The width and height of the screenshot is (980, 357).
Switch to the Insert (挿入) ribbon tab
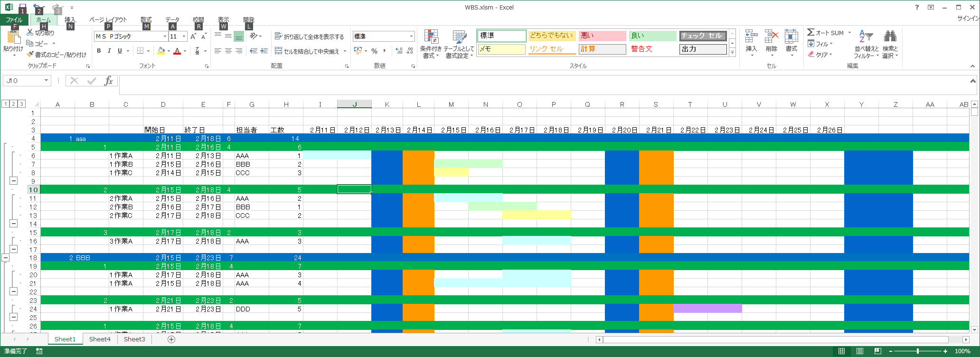(x=70, y=20)
